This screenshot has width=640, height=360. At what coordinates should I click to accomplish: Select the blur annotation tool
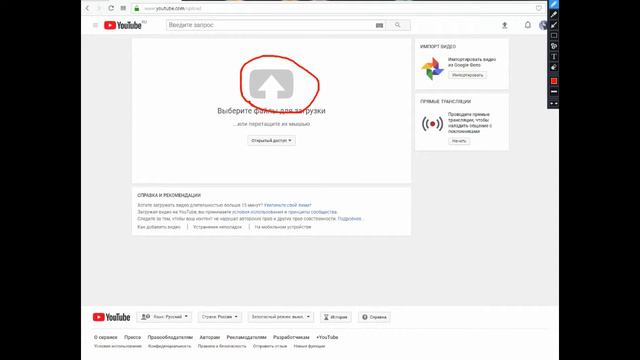coord(554,46)
